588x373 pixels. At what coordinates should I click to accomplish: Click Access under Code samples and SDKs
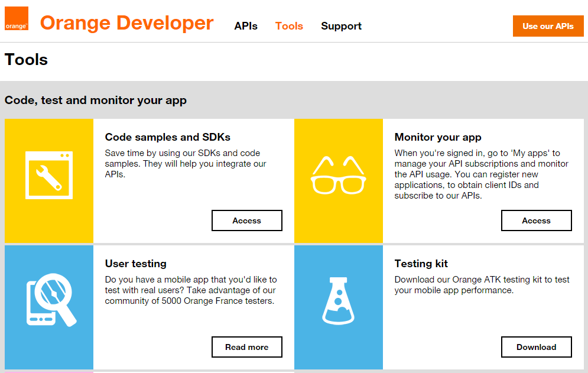coord(246,220)
